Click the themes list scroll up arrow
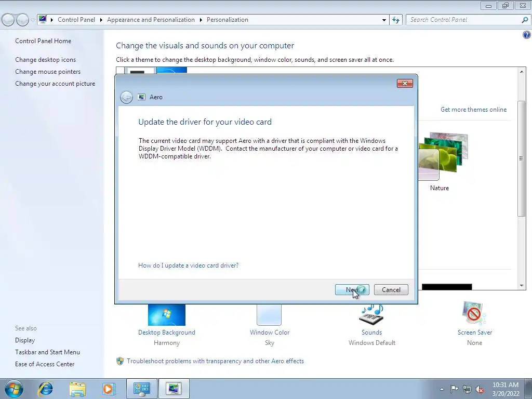The image size is (532, 399). coord(522,72)
